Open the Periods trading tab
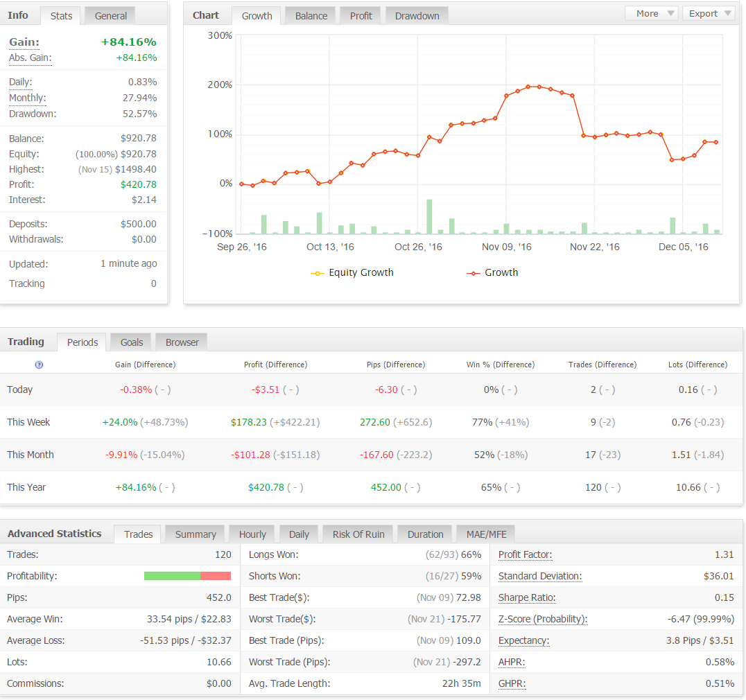 pos(83,342)
